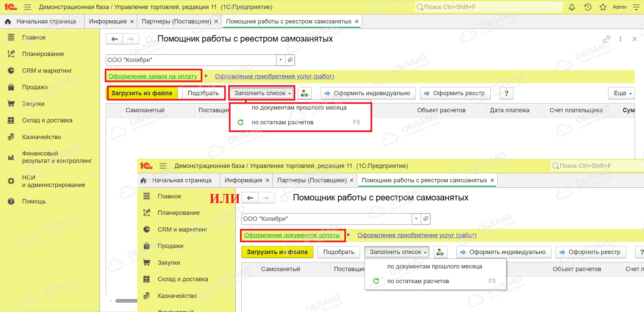The height and width of the screenshot is (312, 644).
Task: Click Дата платежа column header
Action: tap(516, 110)
